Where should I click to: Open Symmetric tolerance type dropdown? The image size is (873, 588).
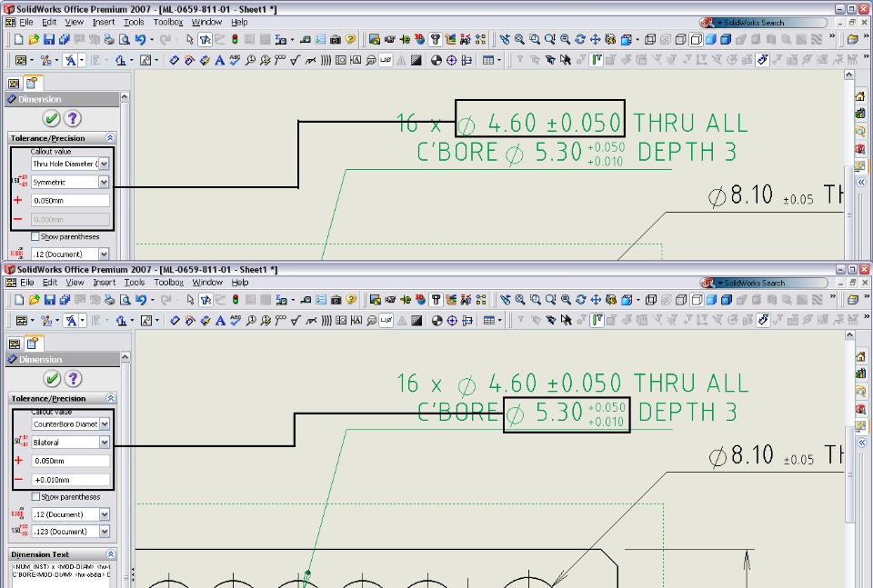(104, 182)
